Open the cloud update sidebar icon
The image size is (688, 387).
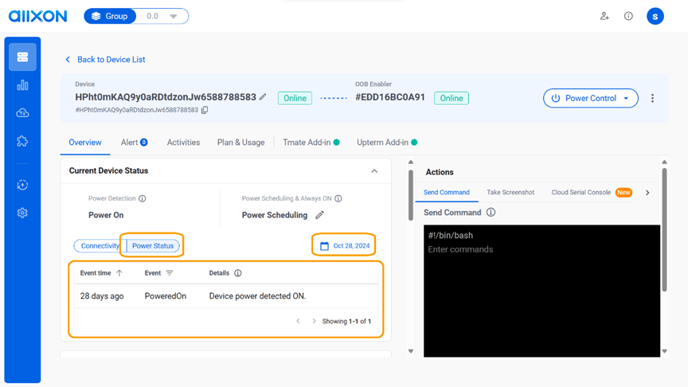pyautogui.click(x=22, y=113)
